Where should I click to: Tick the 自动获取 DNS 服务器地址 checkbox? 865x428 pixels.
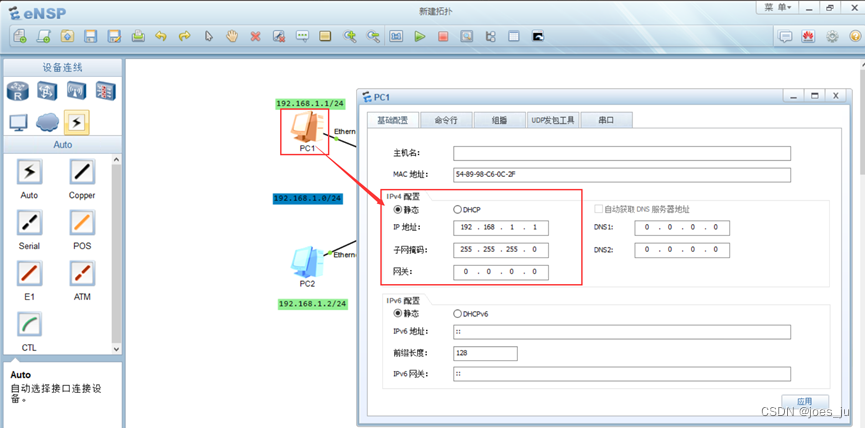point(599,209)
